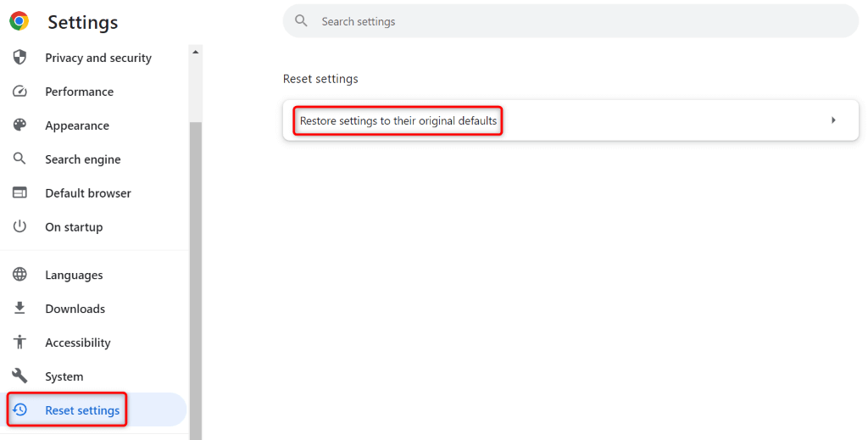The image size is (868, 440).
Task: Click the Settings page title
Action: click(x=83, y=23)
